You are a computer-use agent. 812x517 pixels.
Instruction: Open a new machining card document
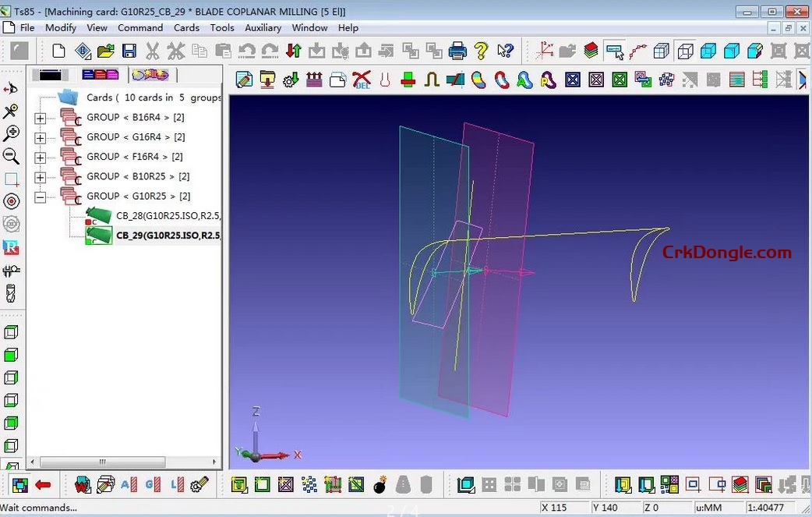pyautogui.click(x=58, y=50)
